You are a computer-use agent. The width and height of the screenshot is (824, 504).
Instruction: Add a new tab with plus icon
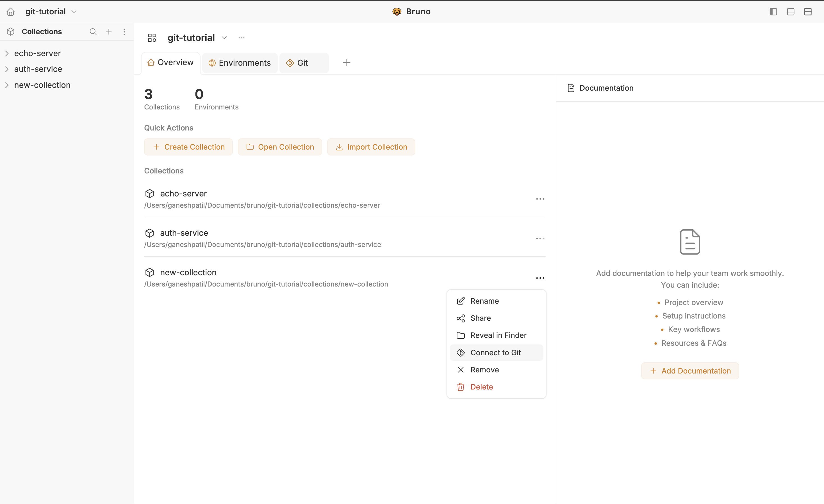(x=347, y=63)
